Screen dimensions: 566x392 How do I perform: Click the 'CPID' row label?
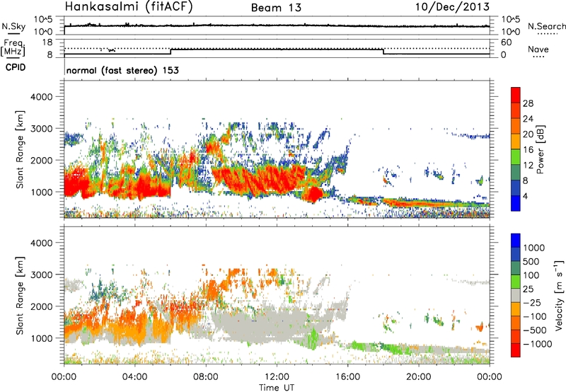(16, 67)
